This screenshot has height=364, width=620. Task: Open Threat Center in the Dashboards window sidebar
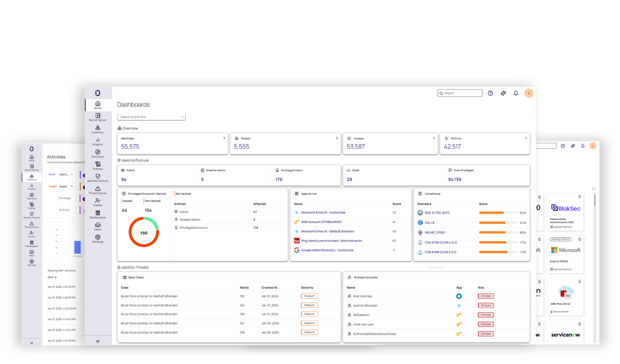98,190
